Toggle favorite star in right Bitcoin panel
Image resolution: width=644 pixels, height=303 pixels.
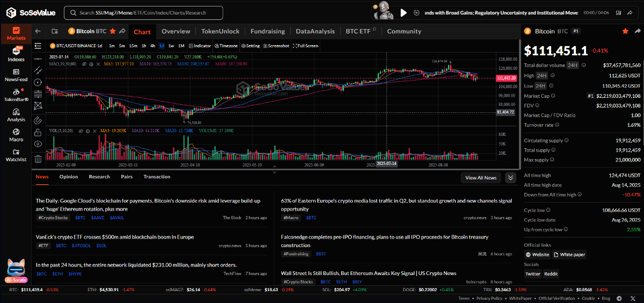(x=625, y=31)
